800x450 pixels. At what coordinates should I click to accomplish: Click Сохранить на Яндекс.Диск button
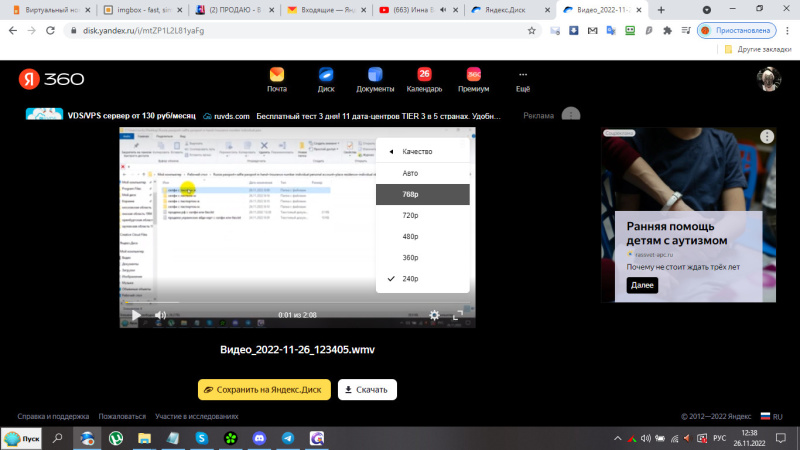pyautogui.click(x=263, y=389)
